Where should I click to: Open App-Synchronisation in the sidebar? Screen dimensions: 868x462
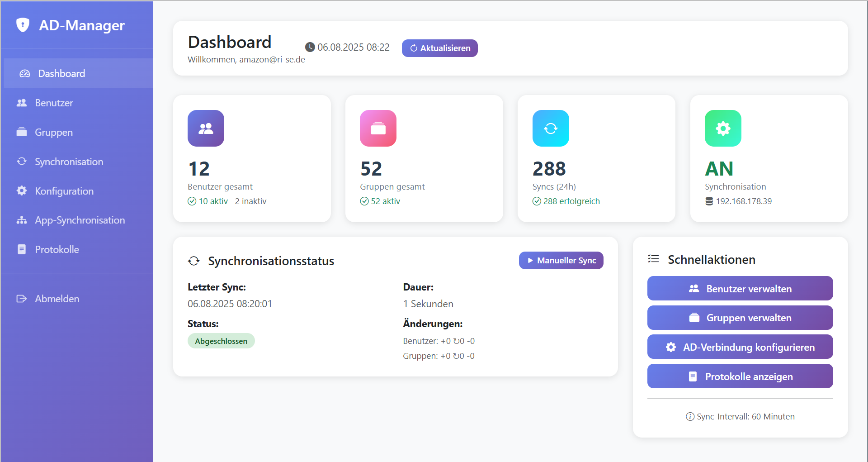click(80, 220)
